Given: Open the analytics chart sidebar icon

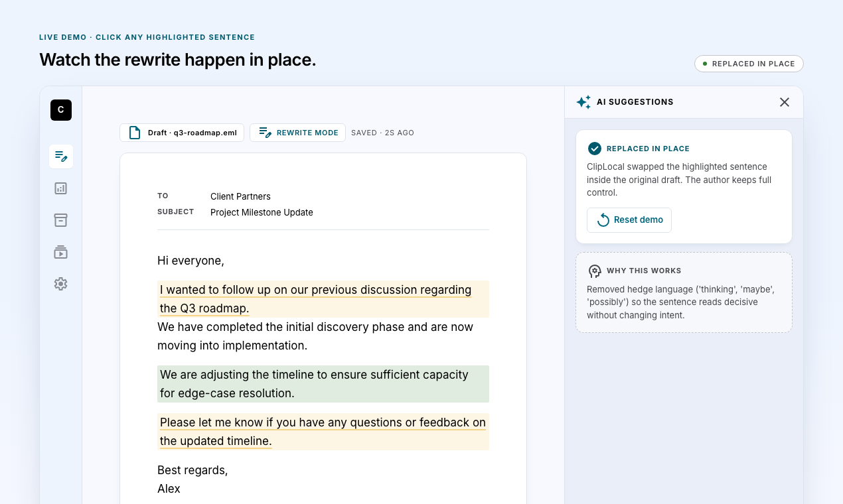Looking at the screenshot, I should click(61, 188).
